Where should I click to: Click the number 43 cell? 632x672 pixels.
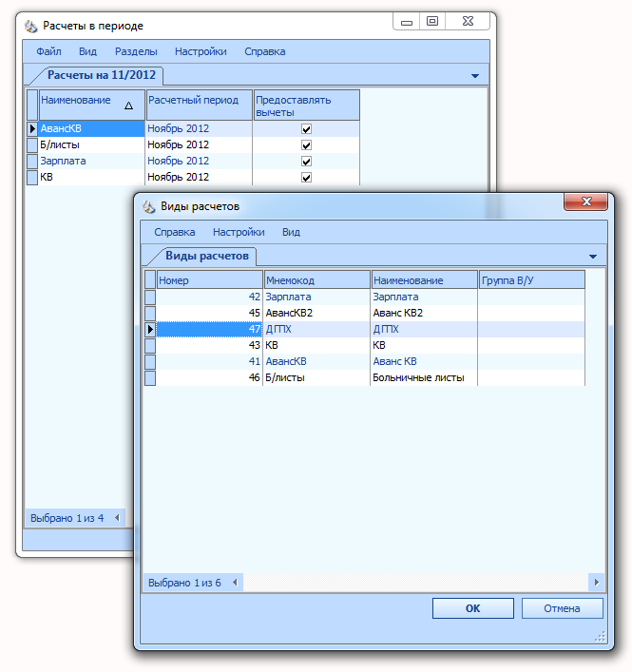click(x=209, y=345)
